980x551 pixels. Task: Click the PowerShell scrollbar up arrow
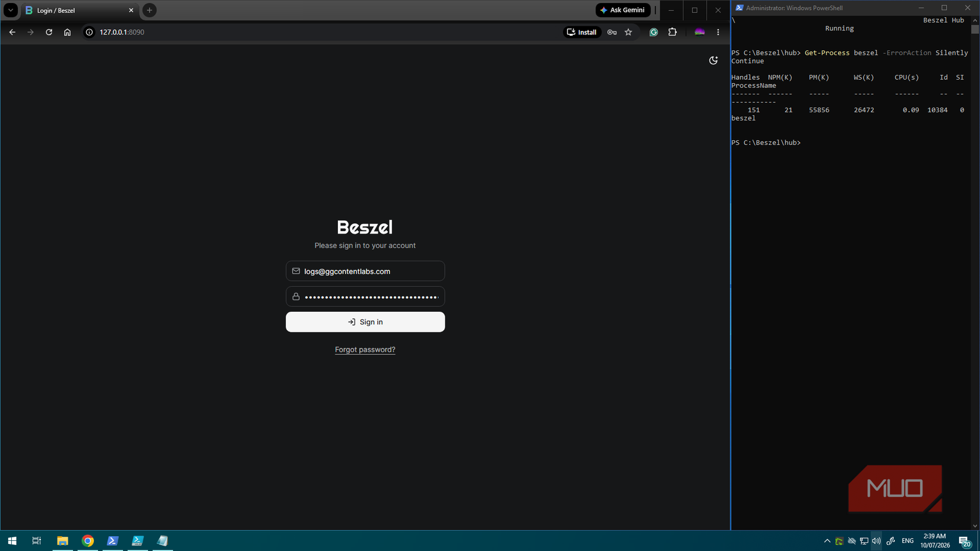click(x=975, y=20)
